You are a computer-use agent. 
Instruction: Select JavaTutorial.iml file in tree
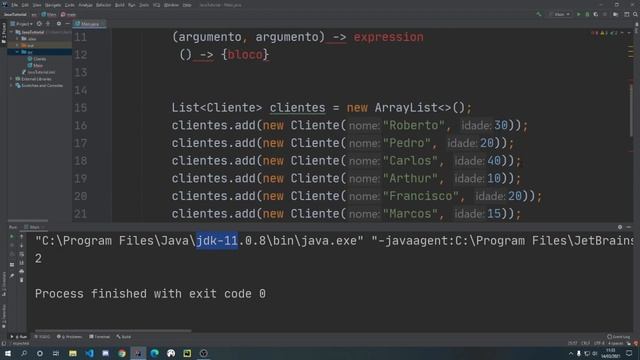coord(39,72)
